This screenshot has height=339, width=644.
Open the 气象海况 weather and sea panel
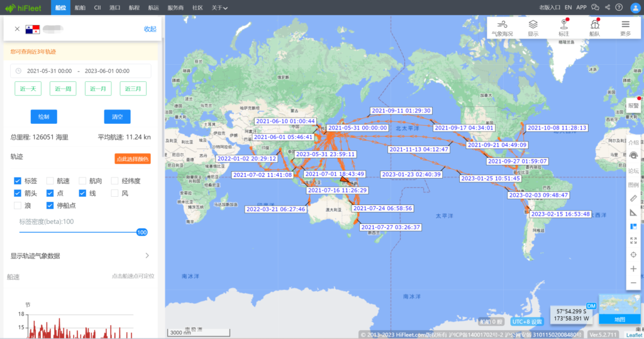tap(502, 28)
